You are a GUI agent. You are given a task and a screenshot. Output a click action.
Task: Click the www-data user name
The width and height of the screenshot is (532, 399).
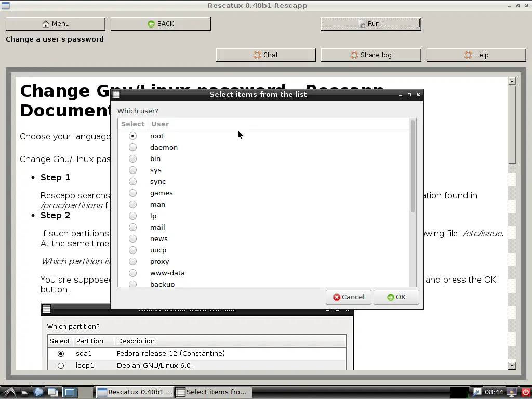click(x=167, y=273)
